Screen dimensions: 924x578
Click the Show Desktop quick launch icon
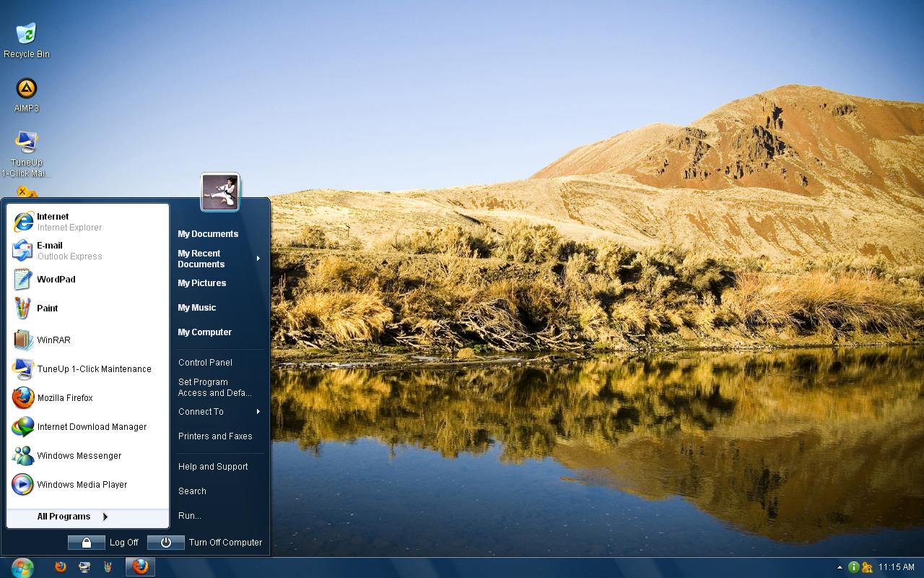tap(84, 567)
